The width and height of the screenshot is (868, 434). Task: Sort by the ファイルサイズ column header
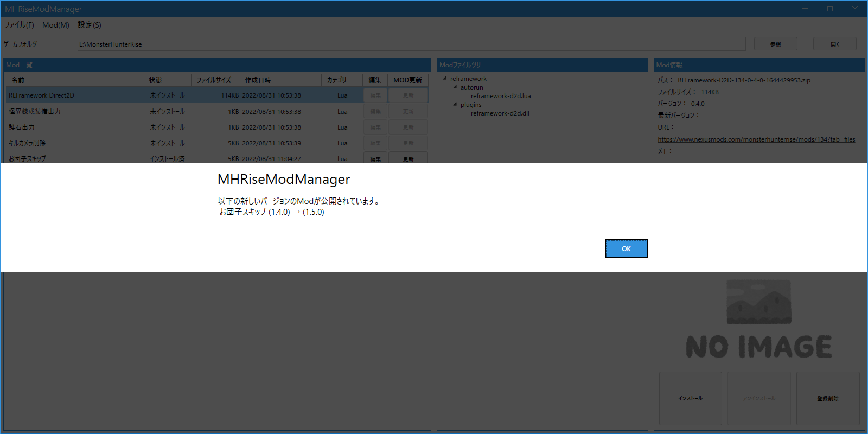click(x=215, y=80)
